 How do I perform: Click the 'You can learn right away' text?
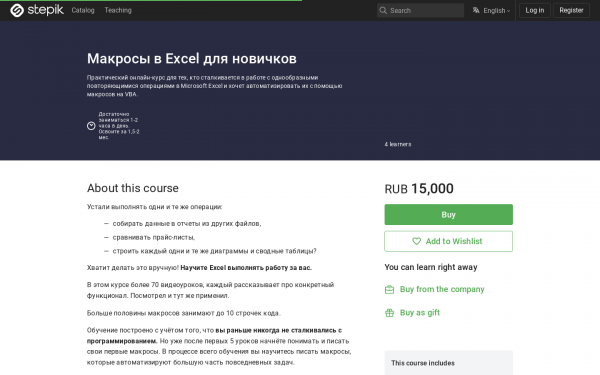(431, 267)
